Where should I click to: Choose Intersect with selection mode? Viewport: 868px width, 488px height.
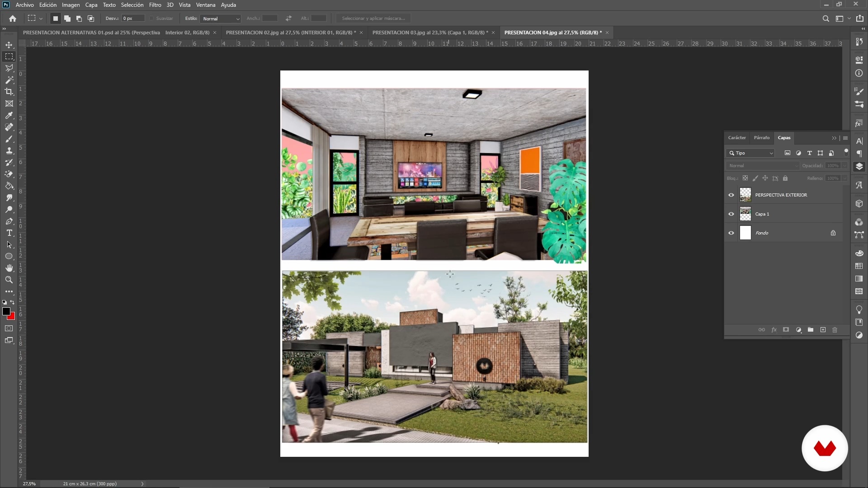(x=91, y=19)
